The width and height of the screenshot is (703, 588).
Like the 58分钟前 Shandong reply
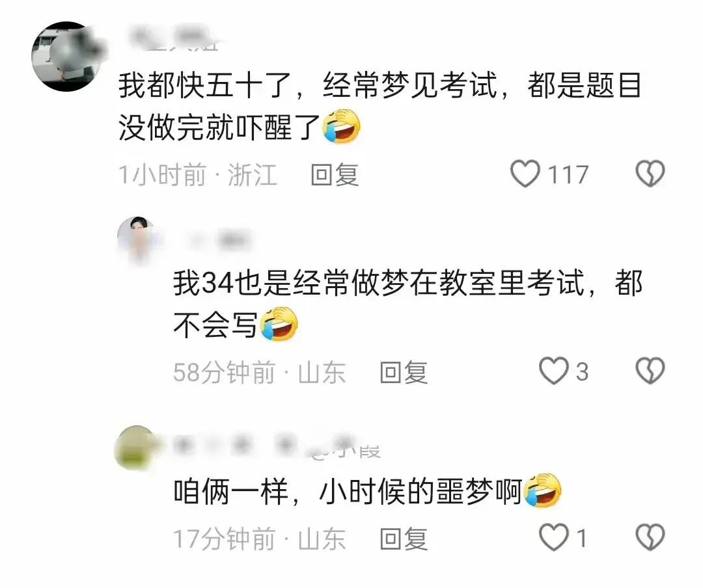[553, 371]
